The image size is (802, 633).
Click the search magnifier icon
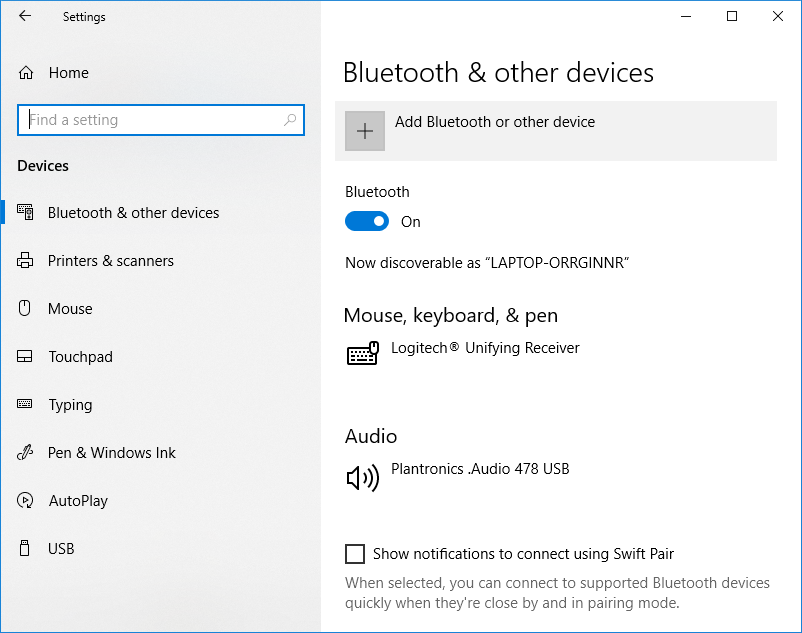coord(290,120)
